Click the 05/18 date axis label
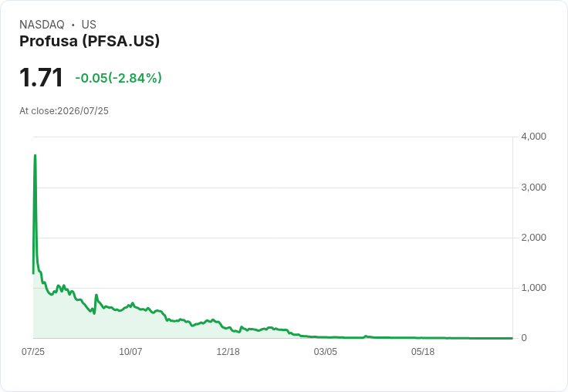Viewport: 568px width, 392px height. 423,351
